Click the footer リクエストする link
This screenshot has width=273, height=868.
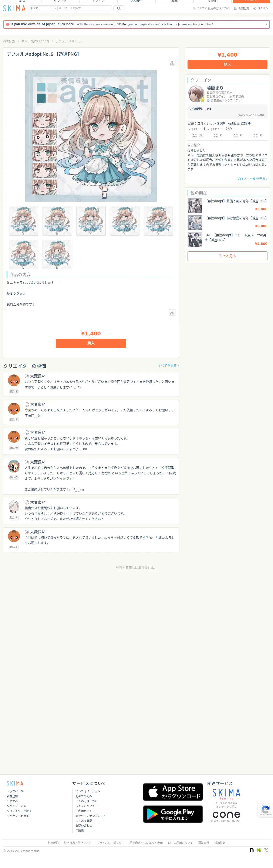[x=17, y=806]
